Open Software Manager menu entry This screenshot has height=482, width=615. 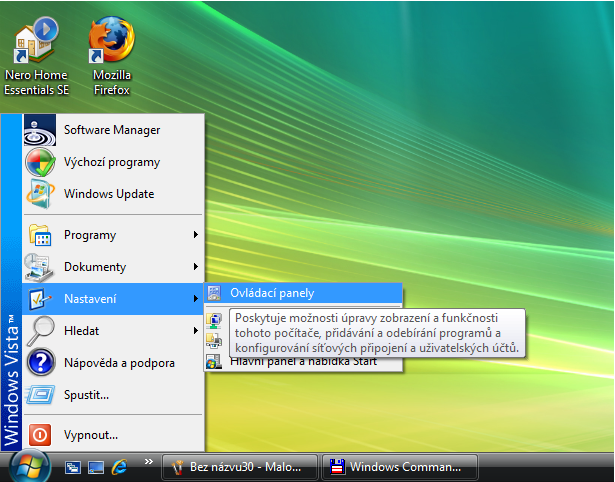[x=113, y=130]
